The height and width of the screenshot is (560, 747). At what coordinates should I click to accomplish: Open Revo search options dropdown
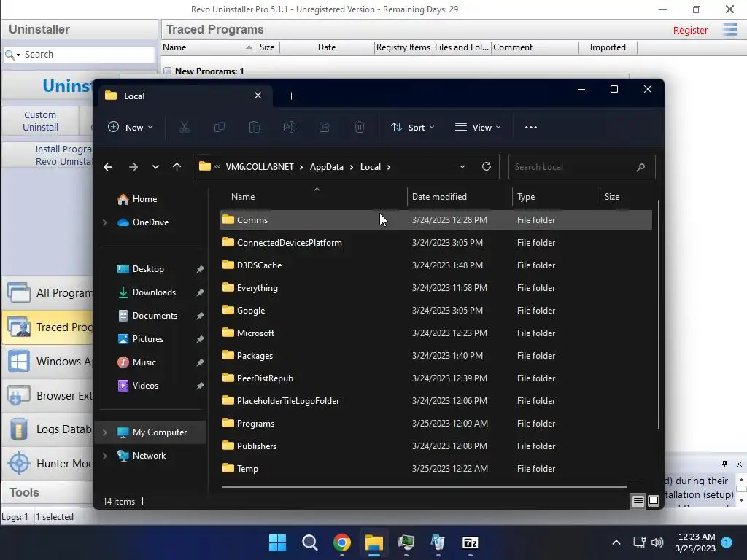[x=18, y=55]
